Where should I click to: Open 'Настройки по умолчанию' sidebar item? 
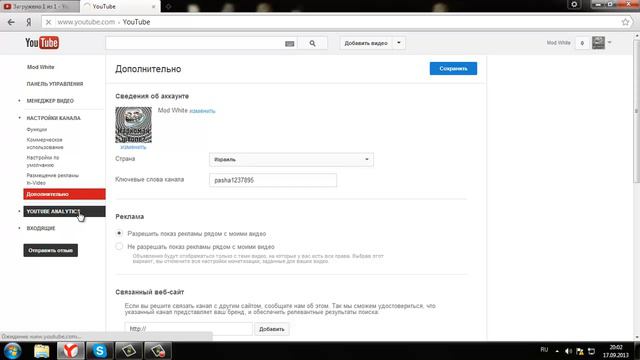[43, 161]
